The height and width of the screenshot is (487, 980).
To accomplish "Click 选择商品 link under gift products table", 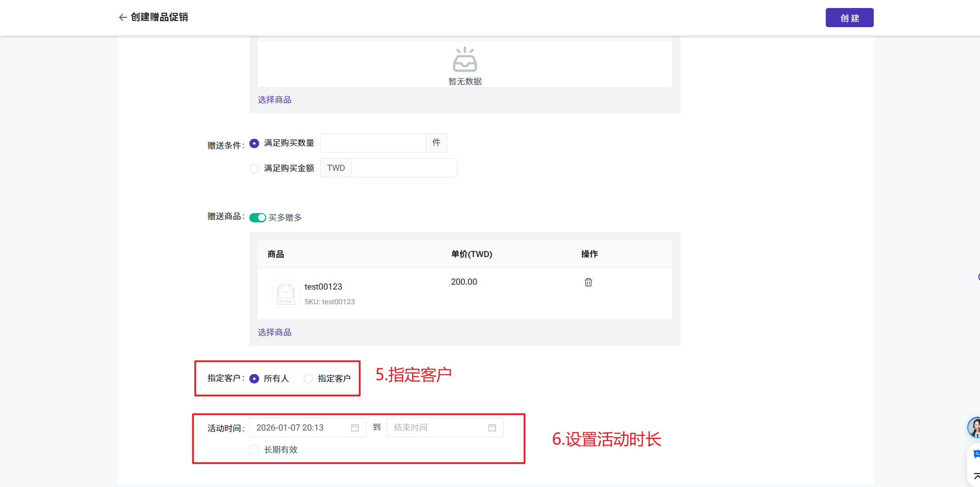I will click(275, 332).
